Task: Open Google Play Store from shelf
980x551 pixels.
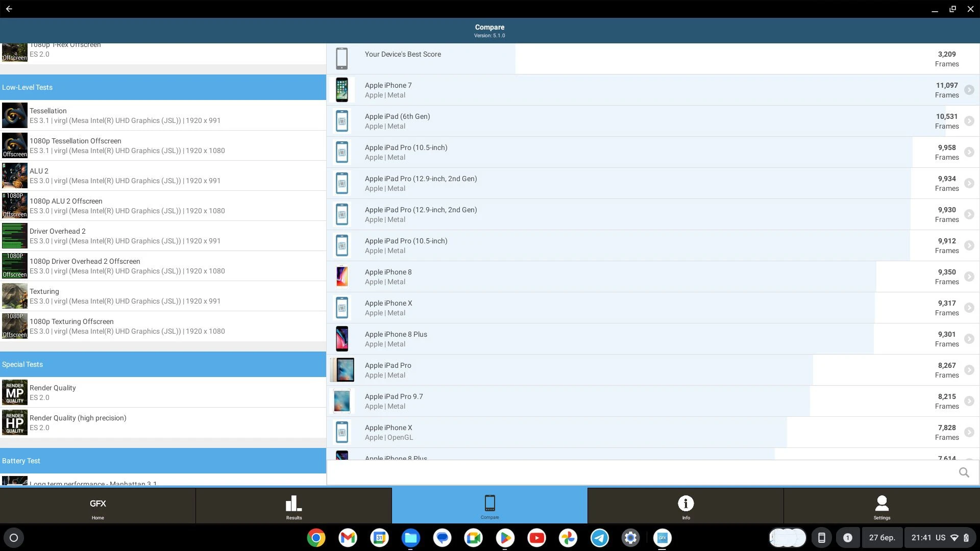Action: tap(505, 538)
